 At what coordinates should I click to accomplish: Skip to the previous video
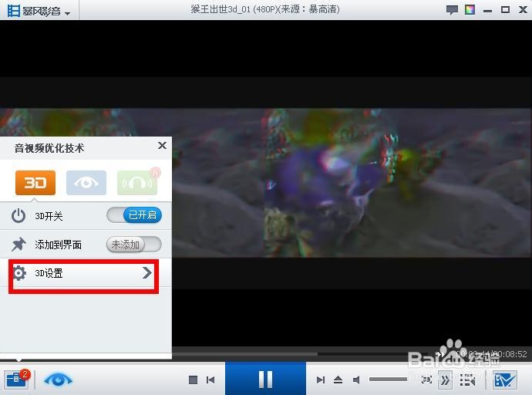click(210, 380)
